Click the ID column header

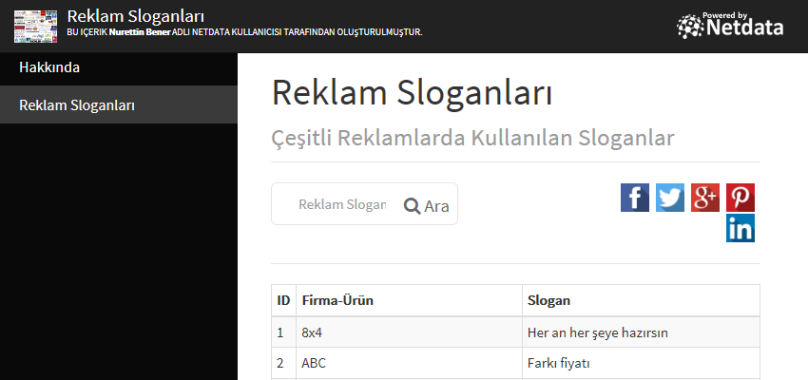point(283,300)
